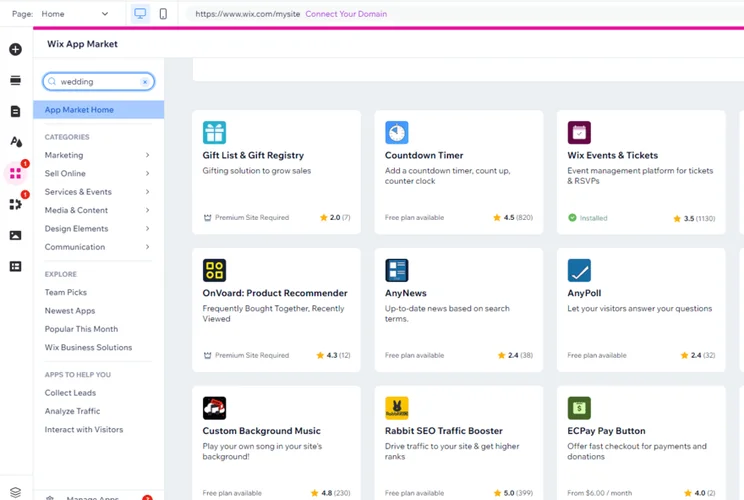744x500 pixels.
Task: Open the Site Design icon
Action: click(16, 141)
